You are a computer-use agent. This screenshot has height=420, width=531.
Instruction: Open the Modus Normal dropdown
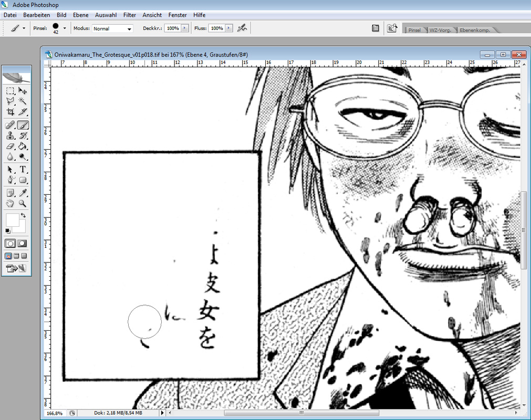[x=112, y=29]
